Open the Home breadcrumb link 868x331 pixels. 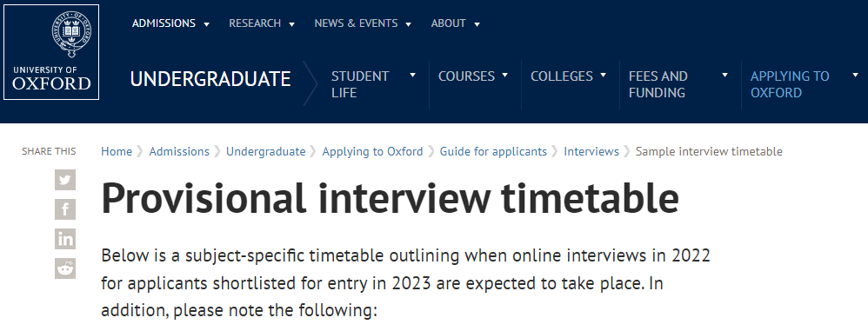(x=117, y=151)
